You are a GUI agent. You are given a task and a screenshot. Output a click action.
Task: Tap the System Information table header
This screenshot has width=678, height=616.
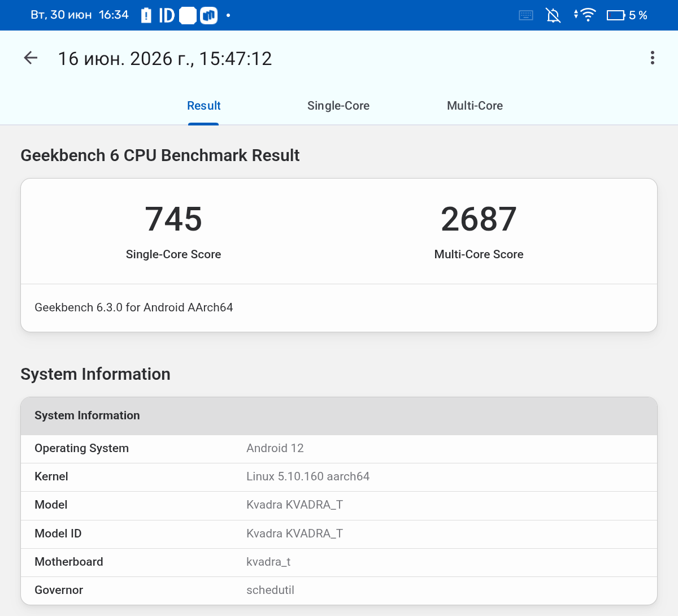pos(339,416)
